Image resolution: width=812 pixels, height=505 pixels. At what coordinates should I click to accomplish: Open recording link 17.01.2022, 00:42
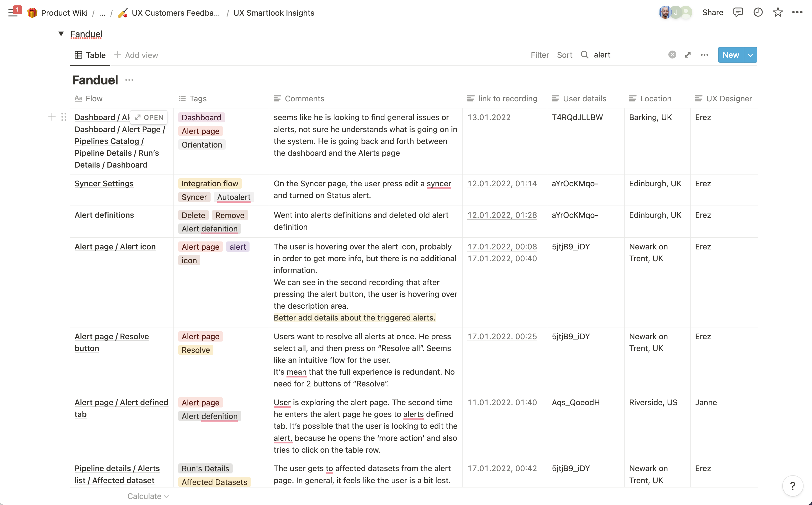[x=502, y=468]
